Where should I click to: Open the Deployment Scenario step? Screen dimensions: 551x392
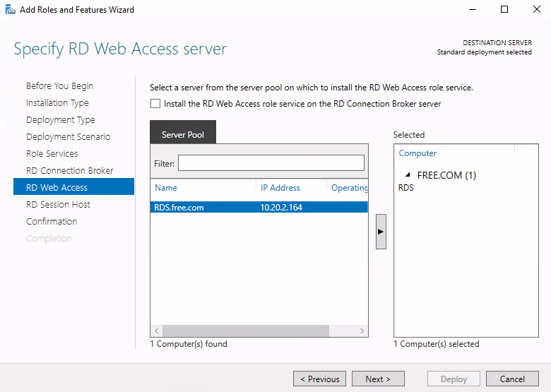[69, 136]
